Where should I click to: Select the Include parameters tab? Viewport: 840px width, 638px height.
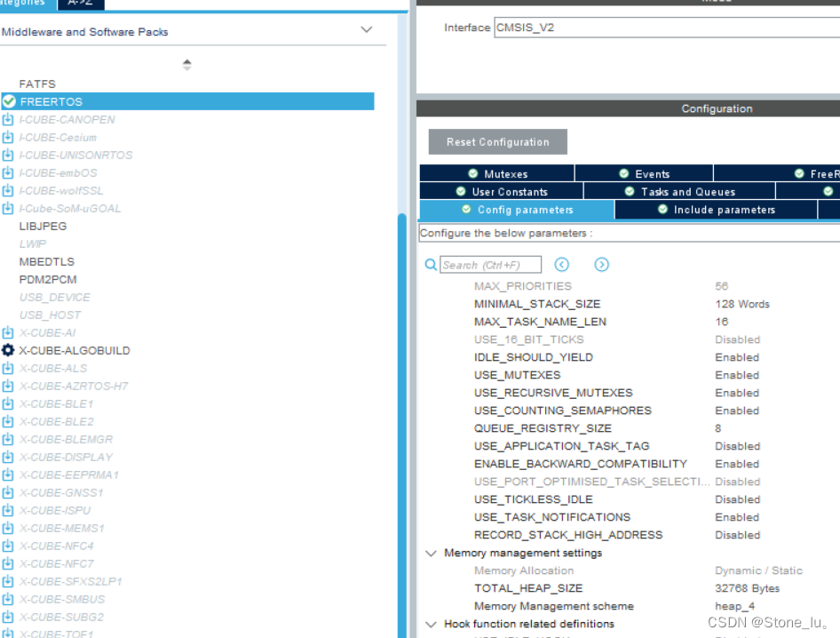(x=717, y=210)
